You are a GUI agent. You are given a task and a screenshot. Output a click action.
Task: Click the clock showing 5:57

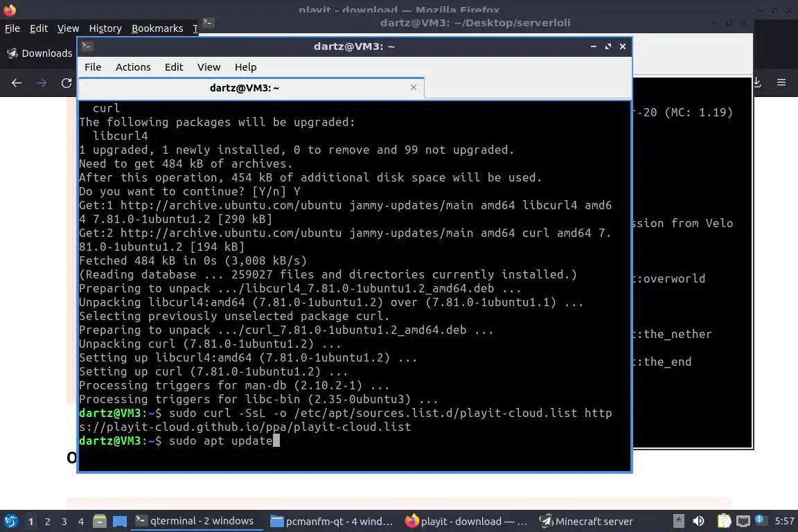(784, 522)
